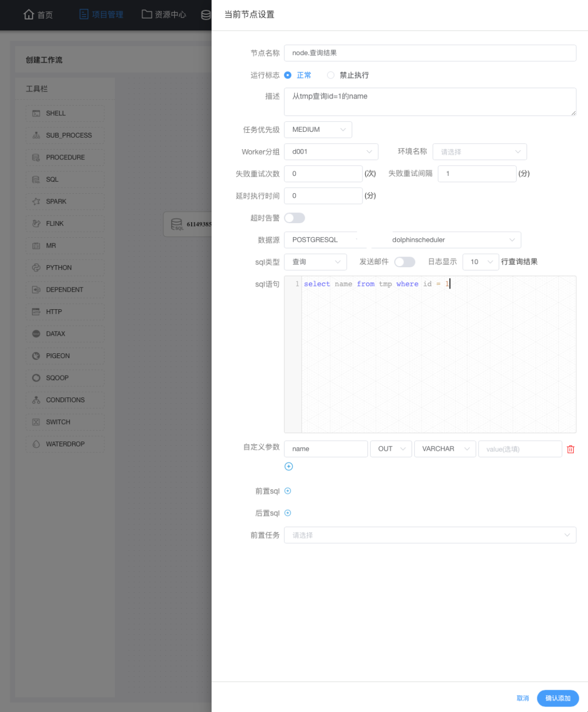
Task: Select the WATERDROP task icon
Action: coord(36,444)
